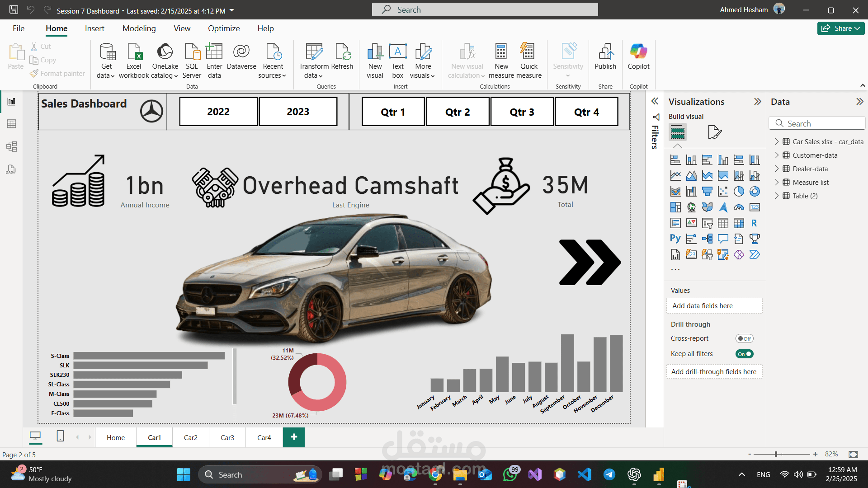This screenshot has height=488, width=868.
Task: Switch to the Optimize ribbon tab
Action: [x=224, y=28]
